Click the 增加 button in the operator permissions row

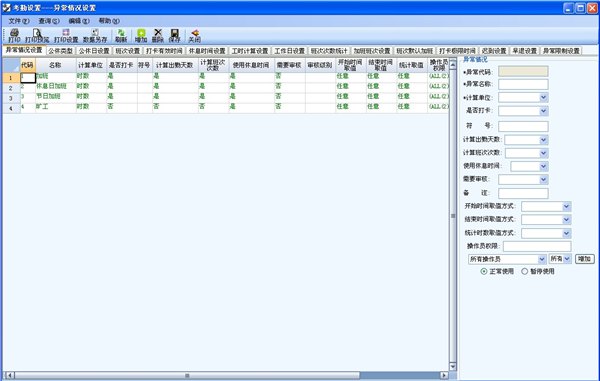(x=584, y=259)
